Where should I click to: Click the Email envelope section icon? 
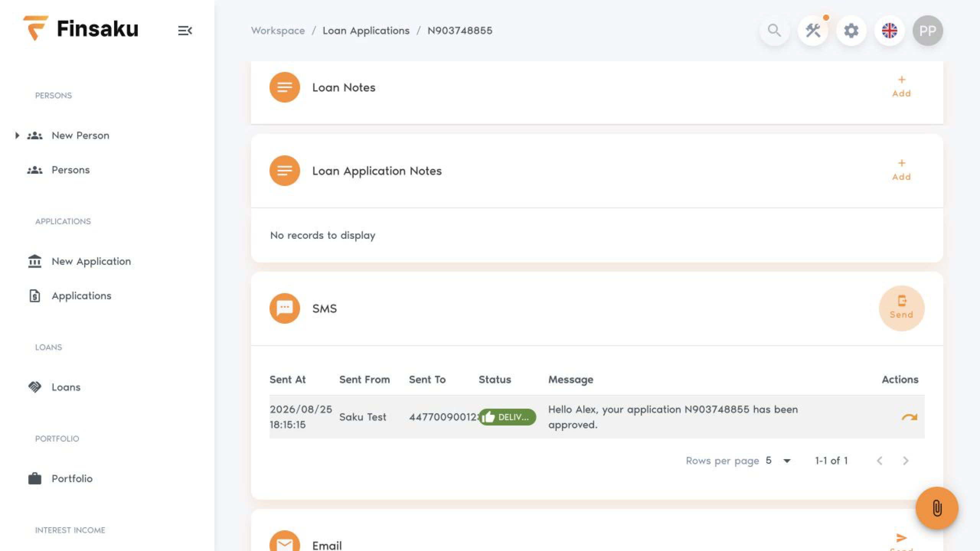pos(285,541)
